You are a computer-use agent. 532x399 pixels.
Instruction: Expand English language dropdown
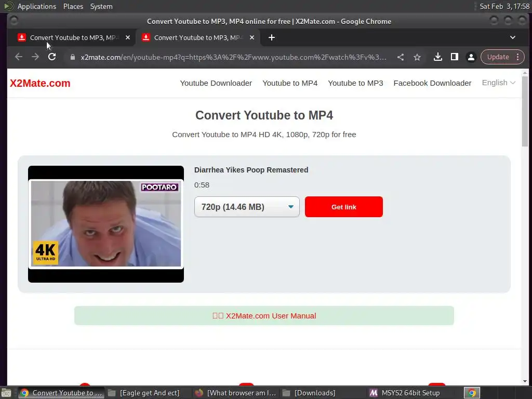[x=499, y=83]
